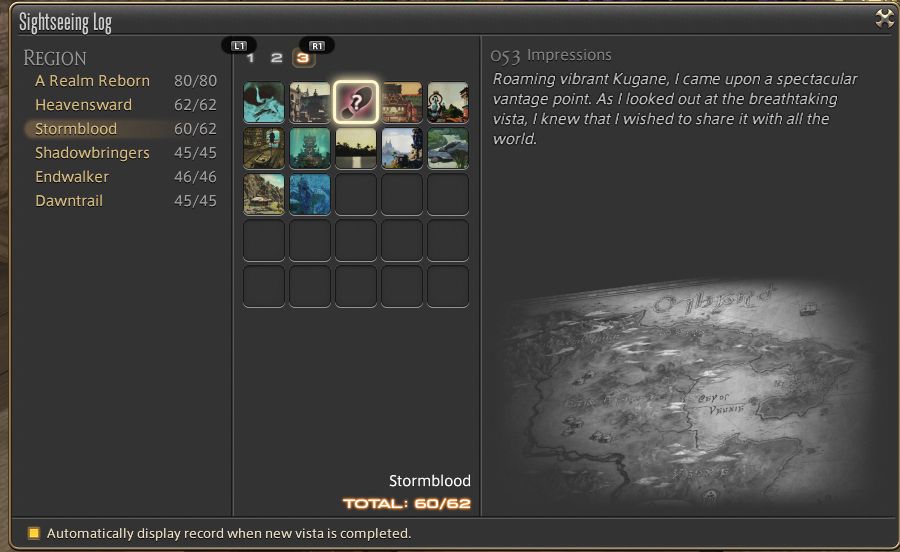Image resolution: width=900 pixels, height=552 pixels.
Task: Open the mountain hut vista in third row
Action: [264, 194]
